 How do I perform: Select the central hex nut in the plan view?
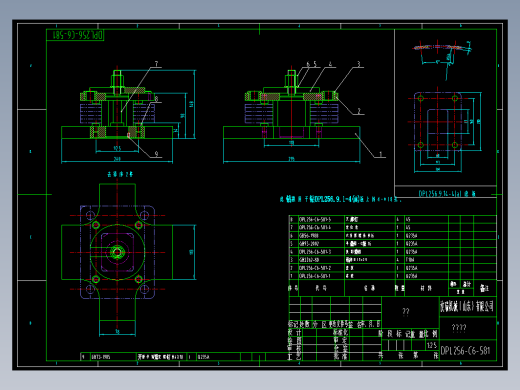coord(117,252)
